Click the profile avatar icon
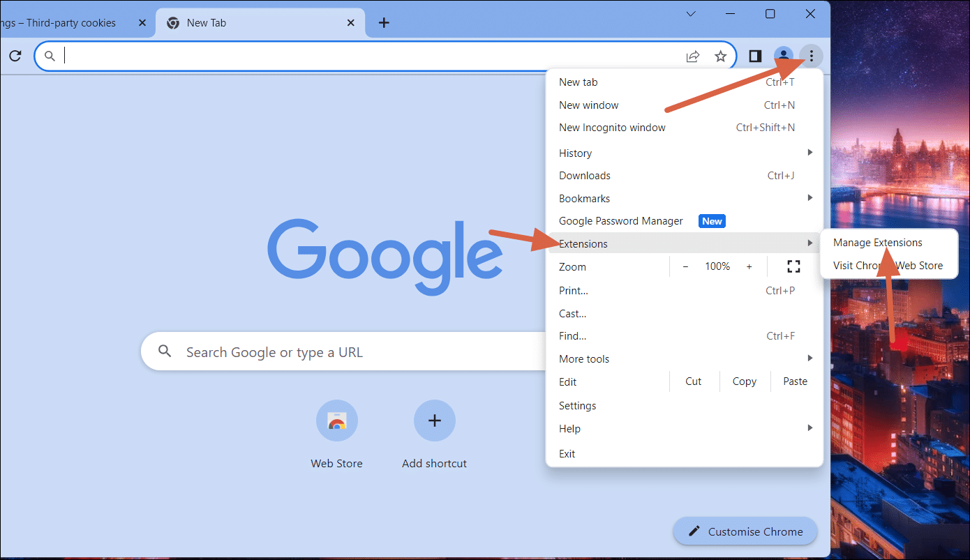 click(x=783, y=56)
